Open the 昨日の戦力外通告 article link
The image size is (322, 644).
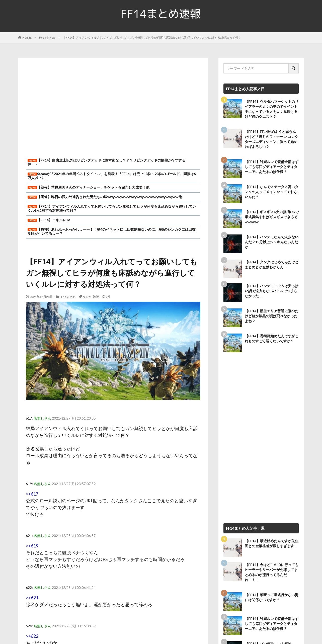click(x=110, y=197)
